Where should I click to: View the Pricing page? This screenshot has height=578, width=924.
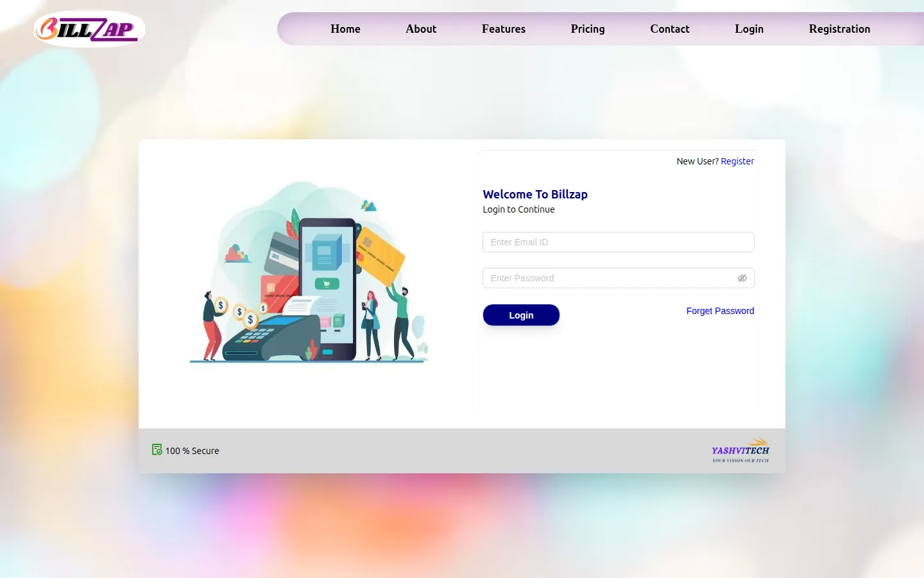coord(588,29)
